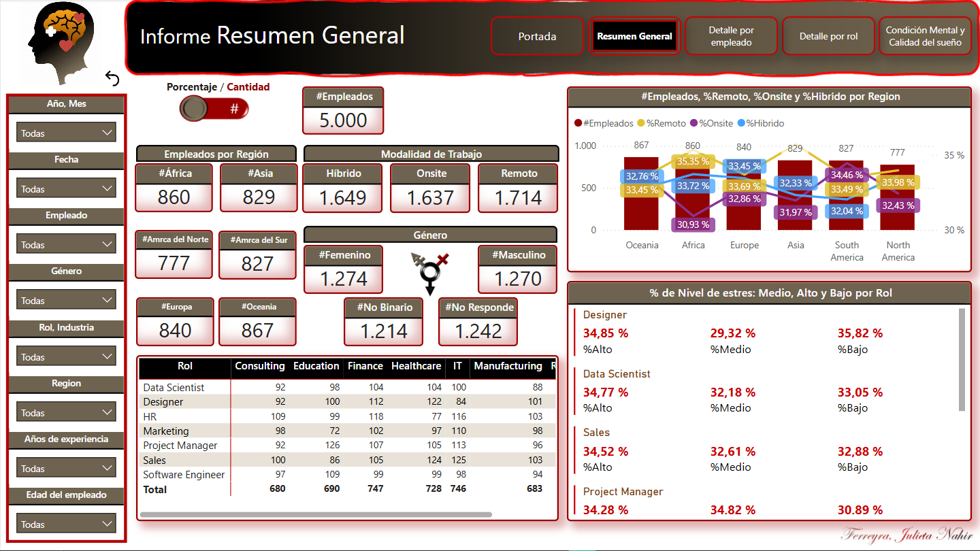Click the Data Scientist table row label
The image size is (980, 551).
174,387
